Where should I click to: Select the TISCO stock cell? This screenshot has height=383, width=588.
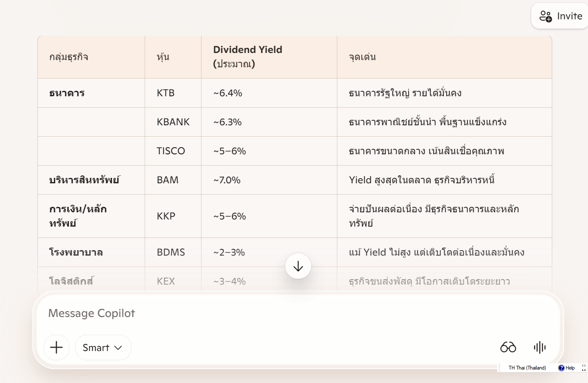171,151
